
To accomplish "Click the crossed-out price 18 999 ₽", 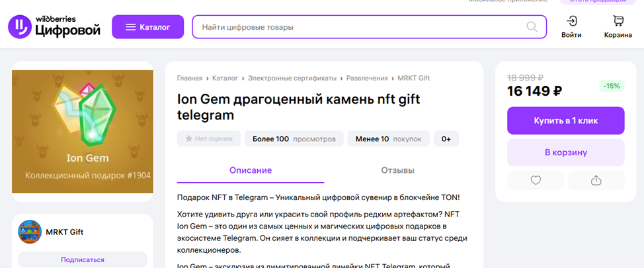I will coord(525,78).
